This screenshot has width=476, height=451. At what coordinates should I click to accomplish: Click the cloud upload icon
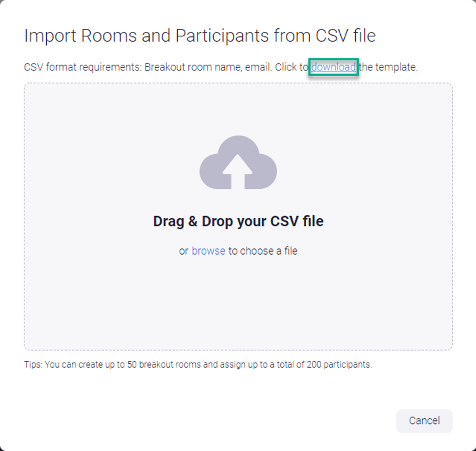tap(238, 162)
